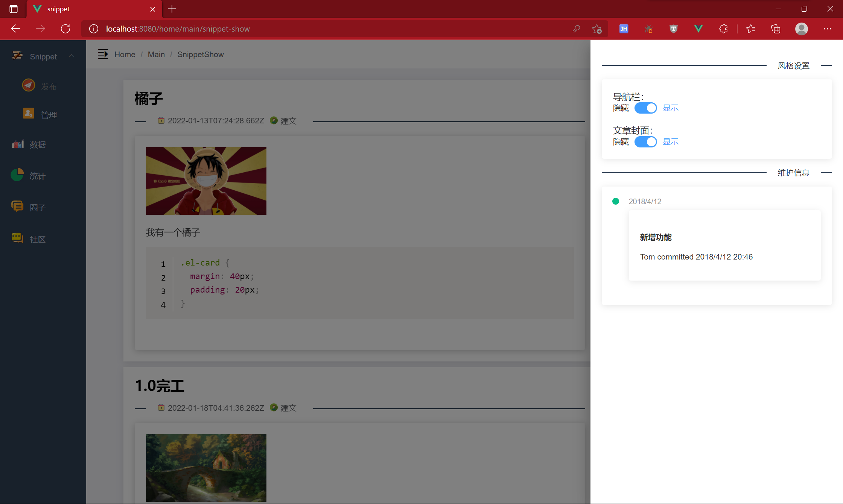This screenshot has height=504, width=843.
Task: Open the 管理 manage menu item
Action: (43, 114)
